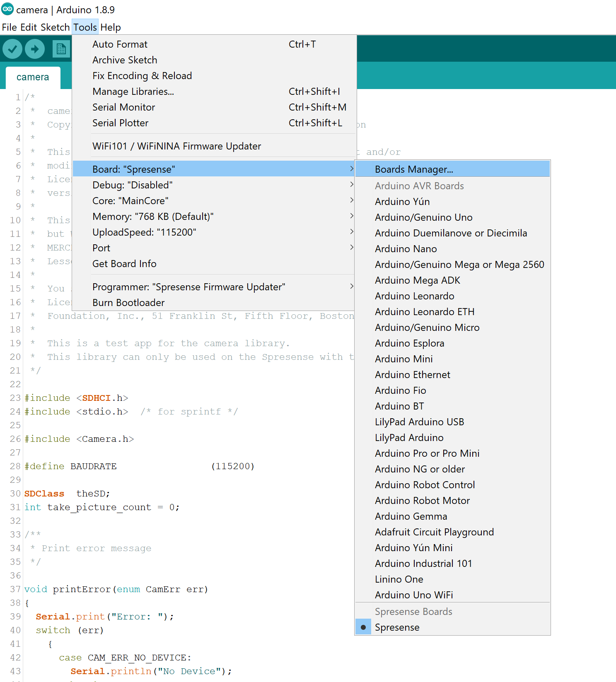Click "int take_picture_count = 0;" line

(x=102, y=507)
